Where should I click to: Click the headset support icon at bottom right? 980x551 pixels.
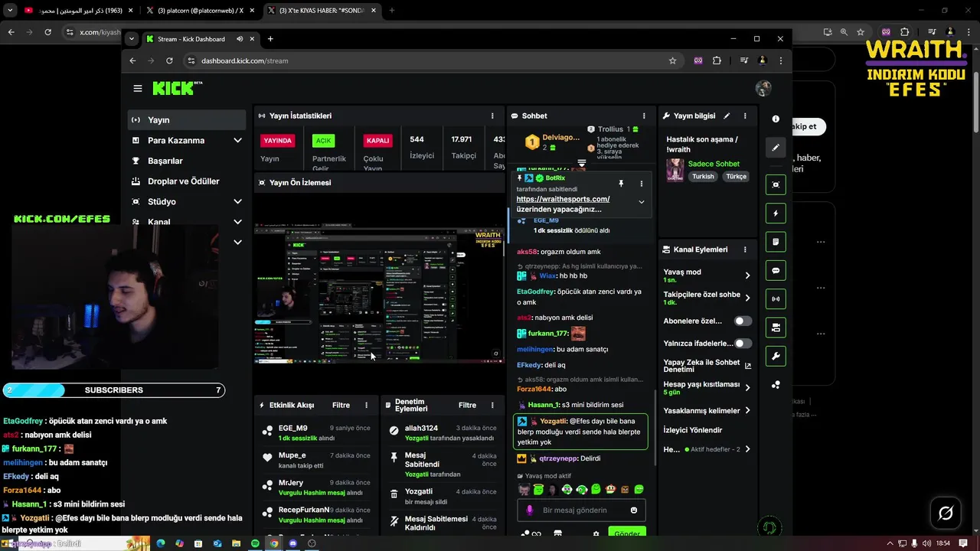tap(769, 527)
